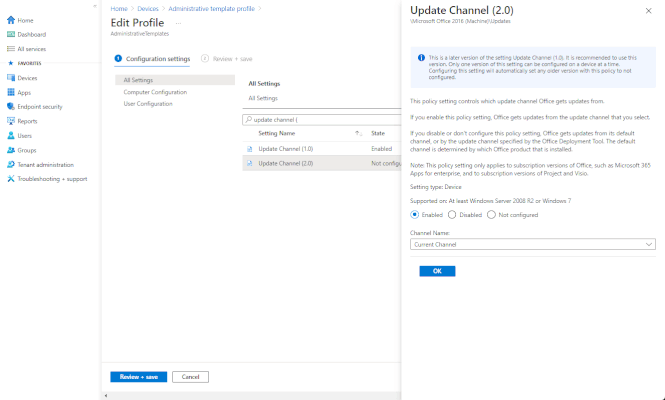665x400 pixels.
Task: Open the Groups icon in sidebar
Action: (x=11, y=150)
